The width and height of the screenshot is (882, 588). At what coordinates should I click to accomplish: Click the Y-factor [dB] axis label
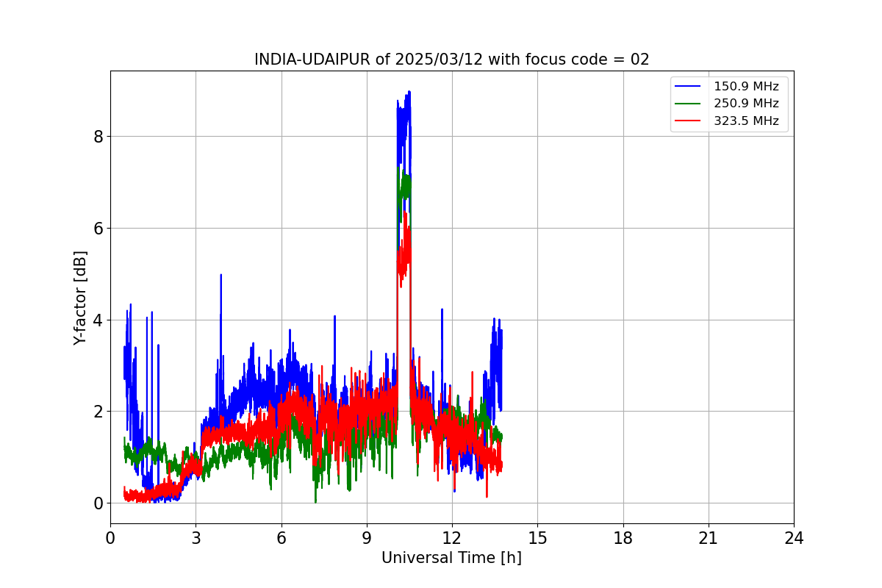pos(80,298)
